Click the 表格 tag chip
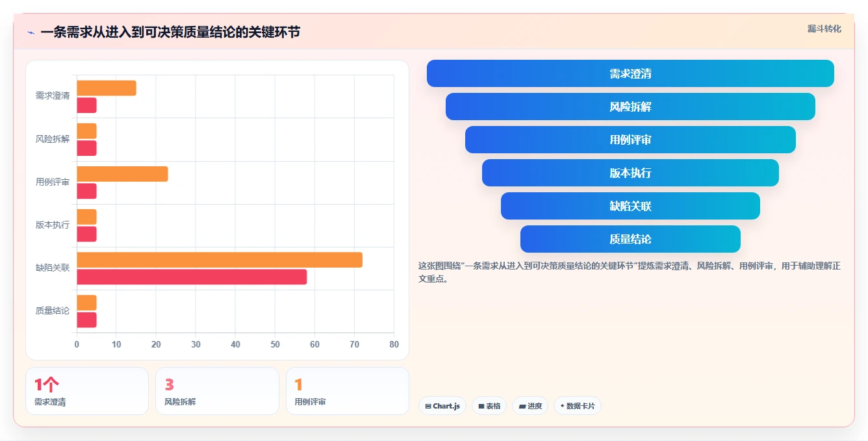This screenshot has width=868, height=441. (x=489, y=406)
